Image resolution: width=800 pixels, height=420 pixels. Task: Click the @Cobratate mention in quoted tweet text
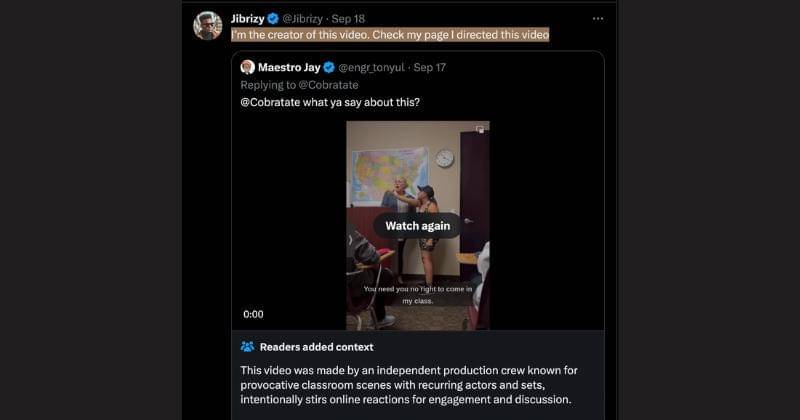pyautogui.click(x=274, y=103)
